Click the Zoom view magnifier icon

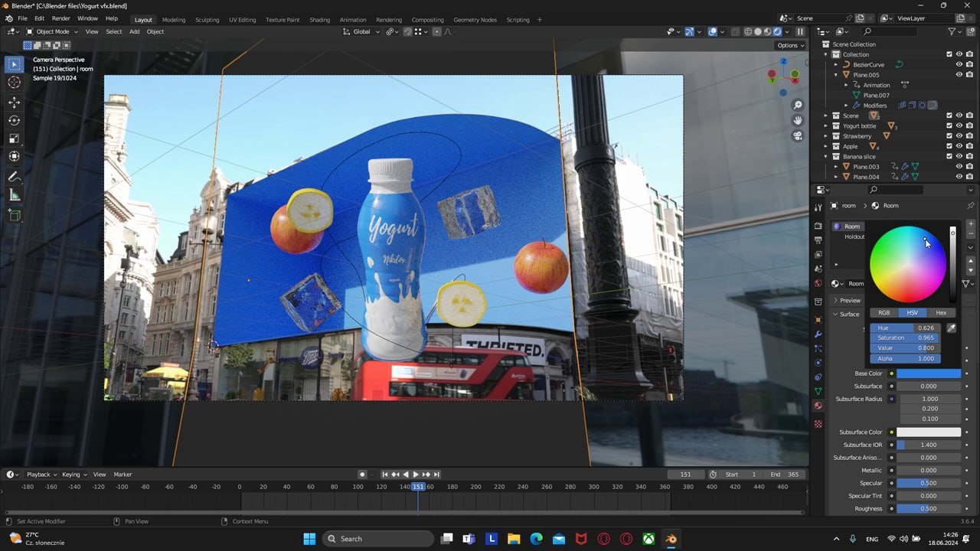[798, 106]
